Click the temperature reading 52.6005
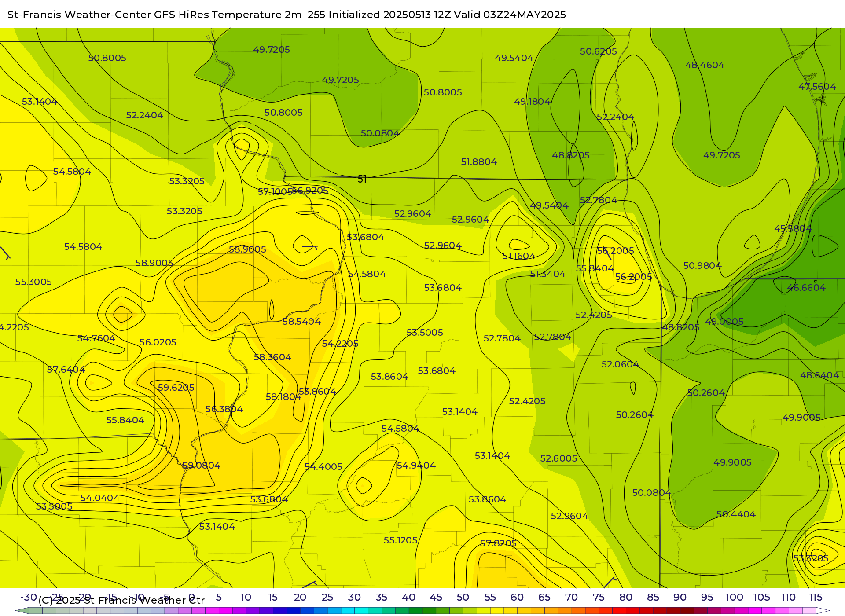The width and height of the screenshot is (845, 616). (559, 458)
